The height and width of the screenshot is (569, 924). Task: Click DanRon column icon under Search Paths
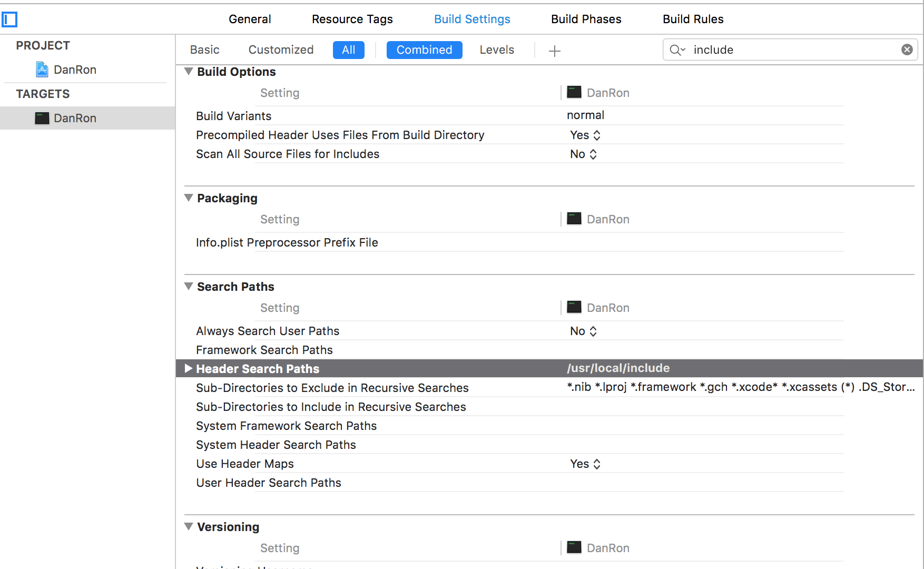tap(574, 307)
